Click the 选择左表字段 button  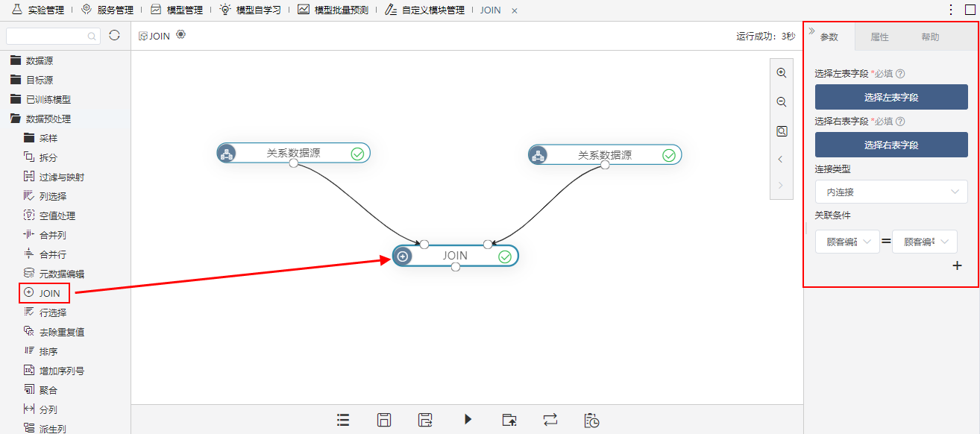click(891, 97)
